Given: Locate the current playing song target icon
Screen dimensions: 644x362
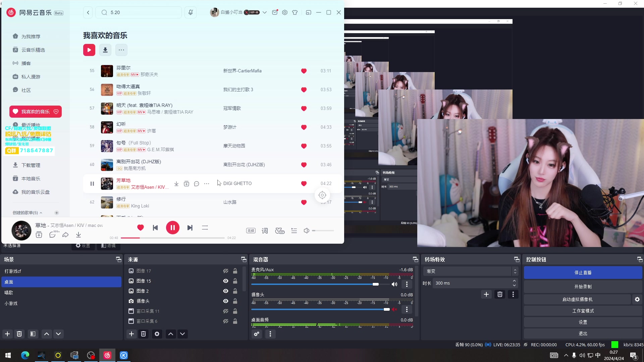Looking at the screenshot, I should [x=322, y=195].
